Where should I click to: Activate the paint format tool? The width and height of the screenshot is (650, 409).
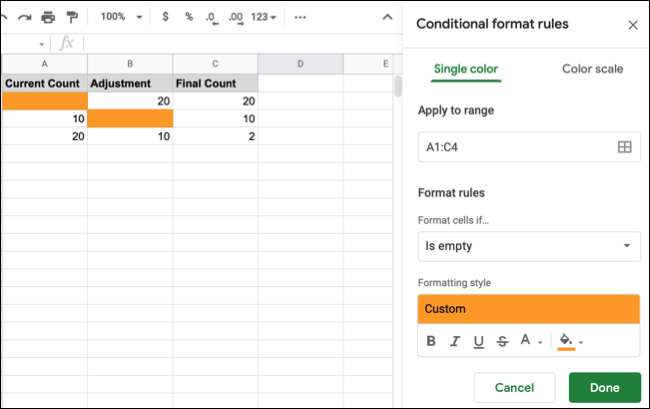coord(71,17)
